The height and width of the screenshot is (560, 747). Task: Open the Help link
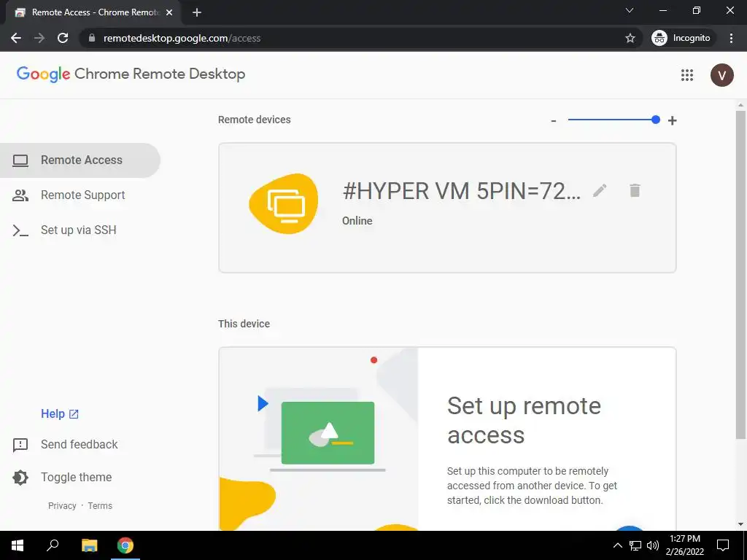pyautogui.click(x=60, y=414)
